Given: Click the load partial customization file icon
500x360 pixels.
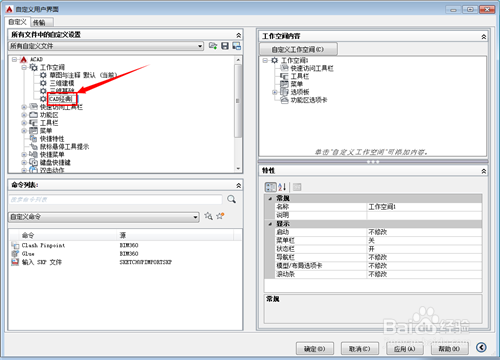Looking at the screenshot, I should [x=213, y=46].
